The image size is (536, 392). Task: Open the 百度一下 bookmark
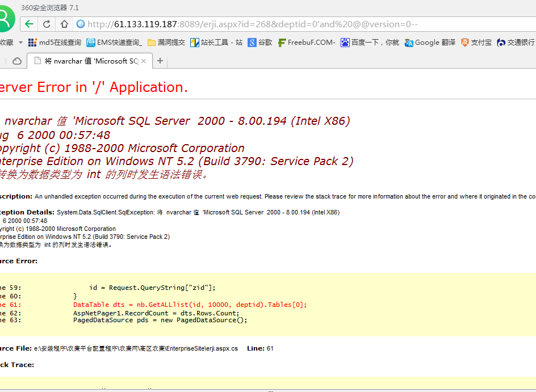[370, 43]
